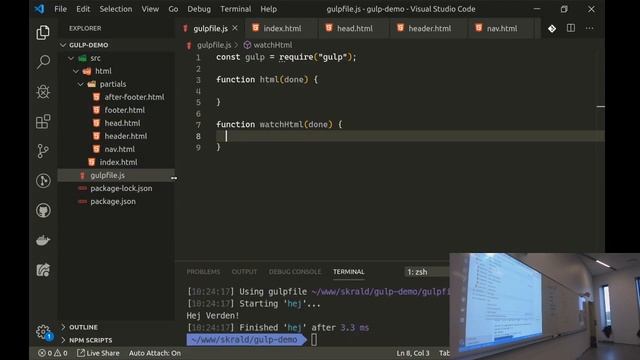Select the TERMINAL panel tab
Screen dimensions: 640x360
point(349,272)
